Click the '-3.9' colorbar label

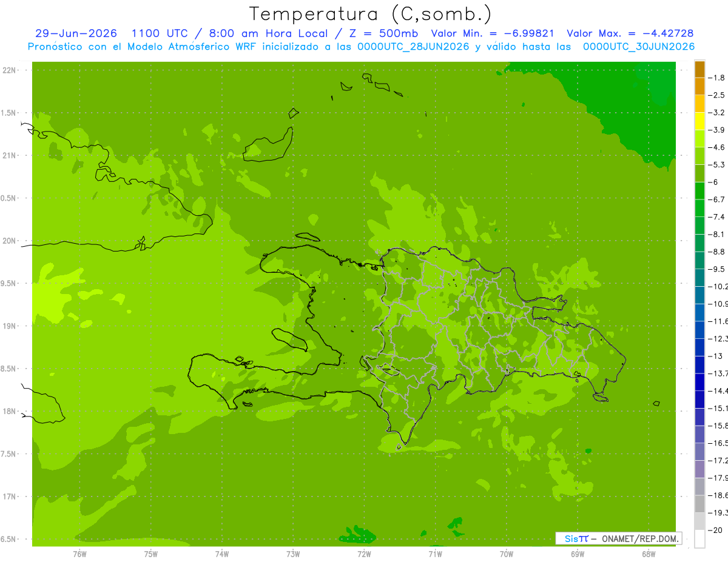(x=716, y=130)
